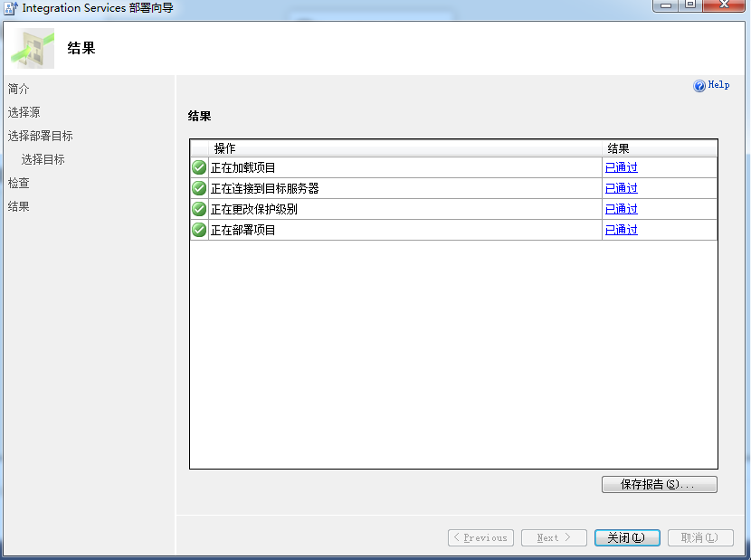Click the green check icon beside 正在部署项目
Viewport: 751px width, 560px height.
click(x=198, y=229)
